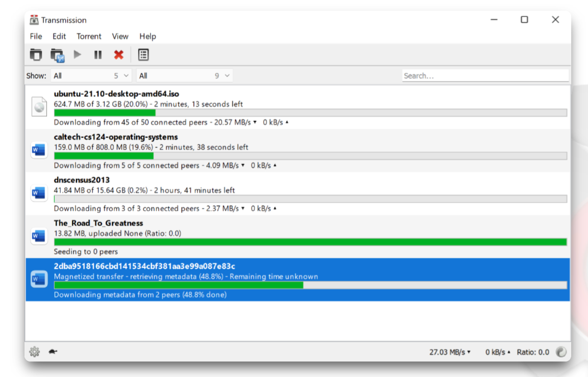Open the gear options menu in status bar
Screen dimensions: 588x377
coord(34,352)
